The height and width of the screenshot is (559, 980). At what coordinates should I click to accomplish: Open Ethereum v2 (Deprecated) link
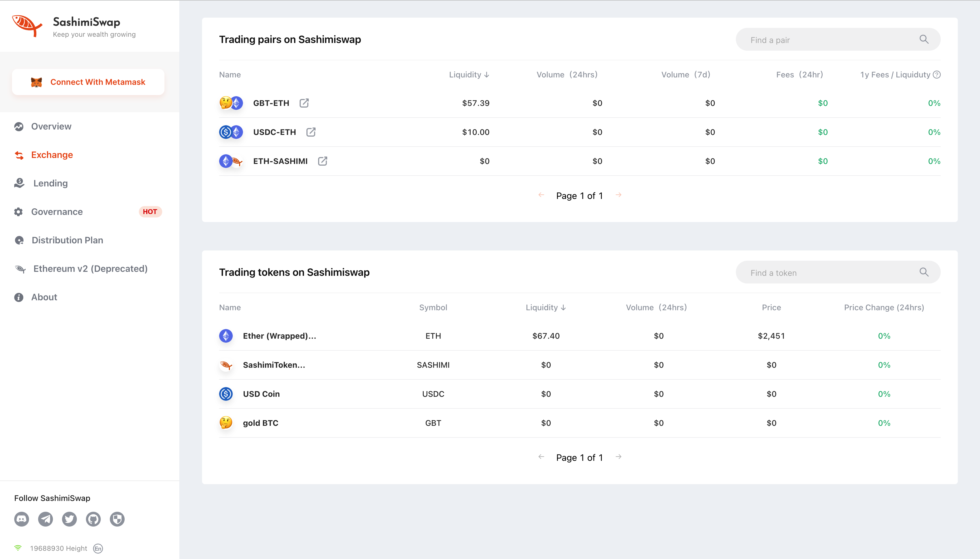[x=90, y=268]
